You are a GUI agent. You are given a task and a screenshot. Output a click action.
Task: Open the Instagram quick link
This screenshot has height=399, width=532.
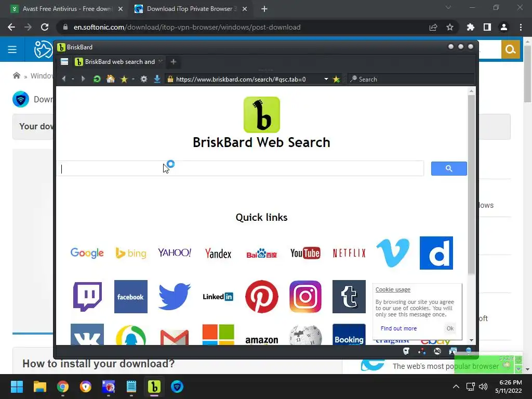click(x=305, y=297)
